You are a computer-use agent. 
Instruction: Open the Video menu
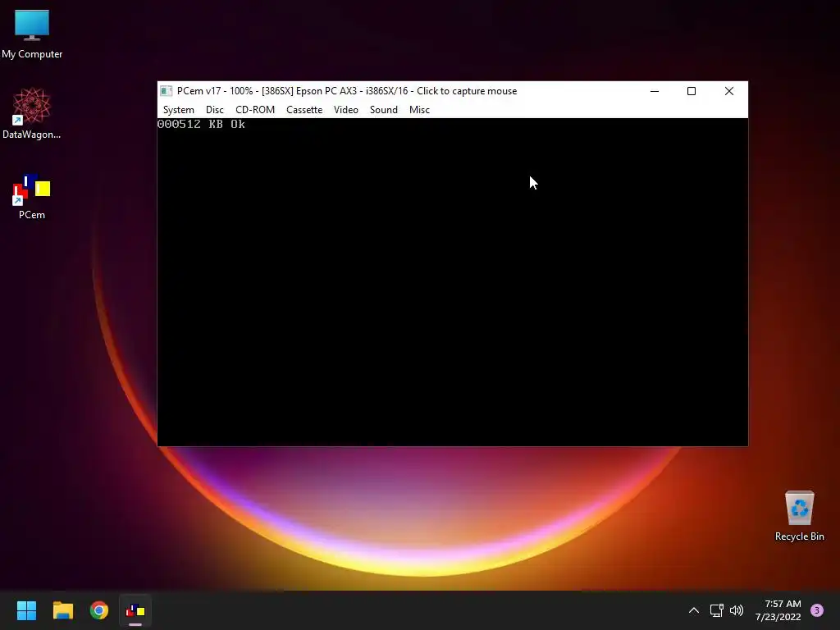coord(345,110)
